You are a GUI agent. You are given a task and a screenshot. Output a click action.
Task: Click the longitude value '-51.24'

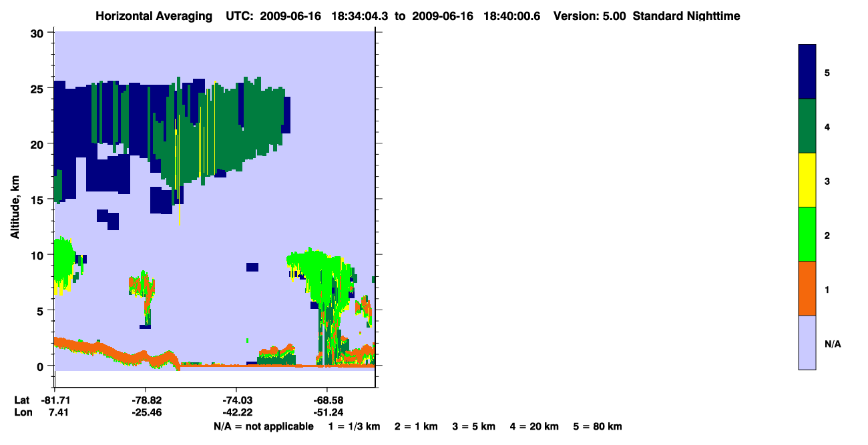coord(327,412)
